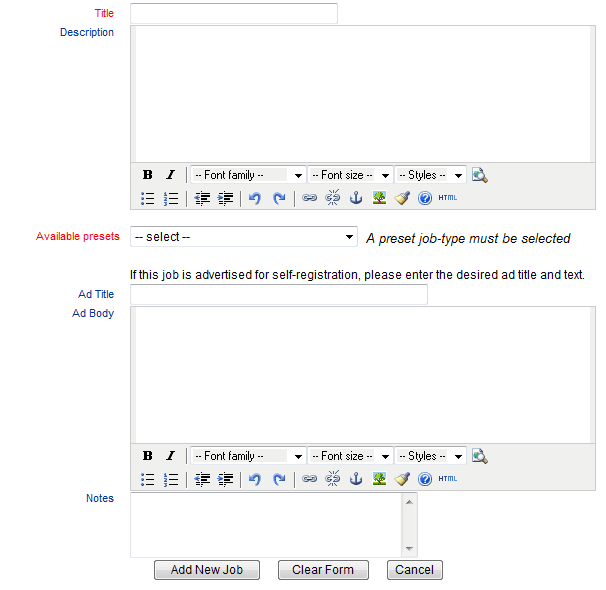Click the cleanup brush icon in Description toolbar
Screen dimensions: 606x590
tap(402, 198)
